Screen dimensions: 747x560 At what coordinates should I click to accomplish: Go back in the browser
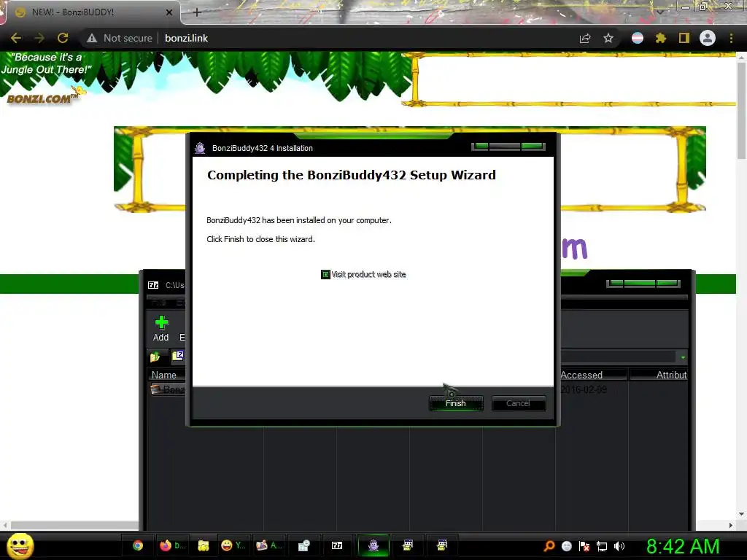pyautogui.click(x=16, y=38)
